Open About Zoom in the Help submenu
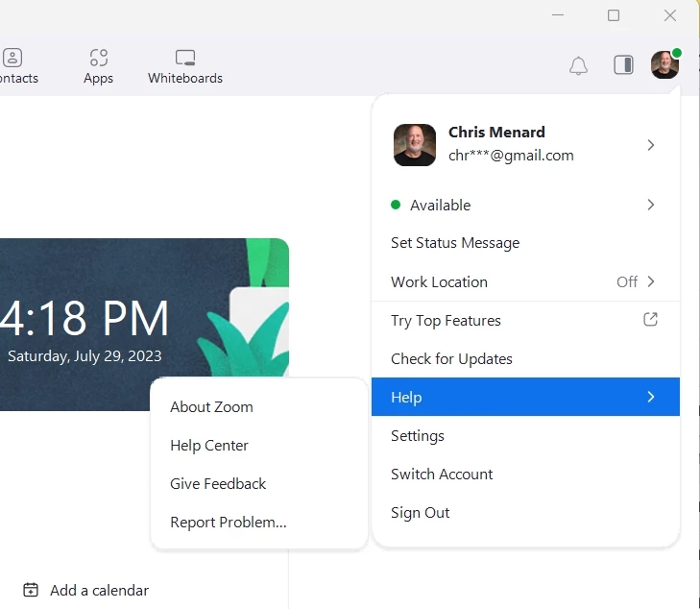Image resolution: width=700 pixels, height=609 pixels. click(x=259, y=406)
